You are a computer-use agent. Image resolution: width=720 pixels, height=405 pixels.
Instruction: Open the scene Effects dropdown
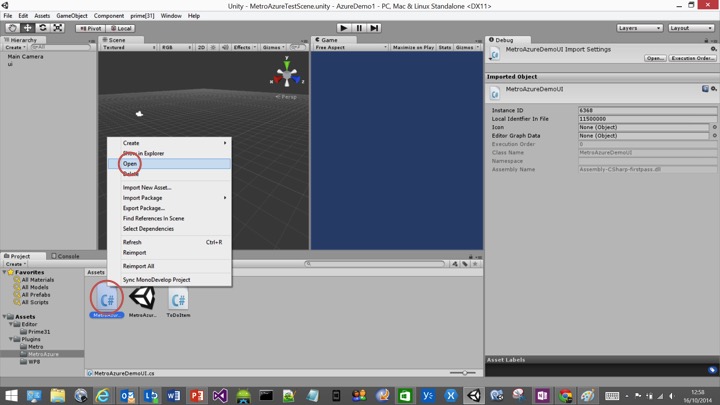point(245,47)
